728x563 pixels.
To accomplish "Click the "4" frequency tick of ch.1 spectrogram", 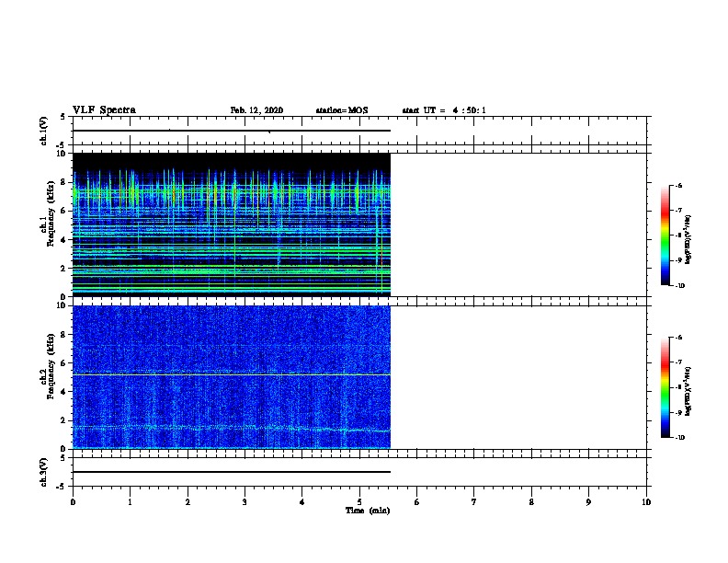I will click(64, 240).
